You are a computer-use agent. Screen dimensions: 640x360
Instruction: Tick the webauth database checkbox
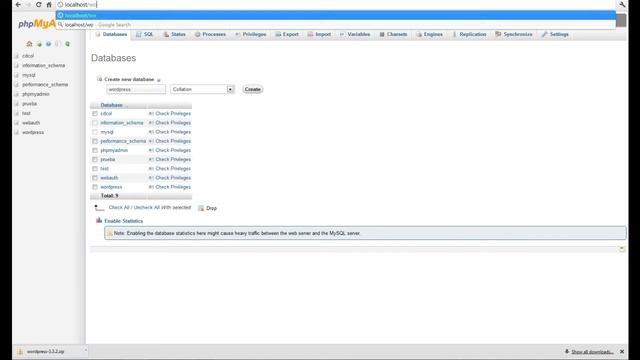[95, 178]
